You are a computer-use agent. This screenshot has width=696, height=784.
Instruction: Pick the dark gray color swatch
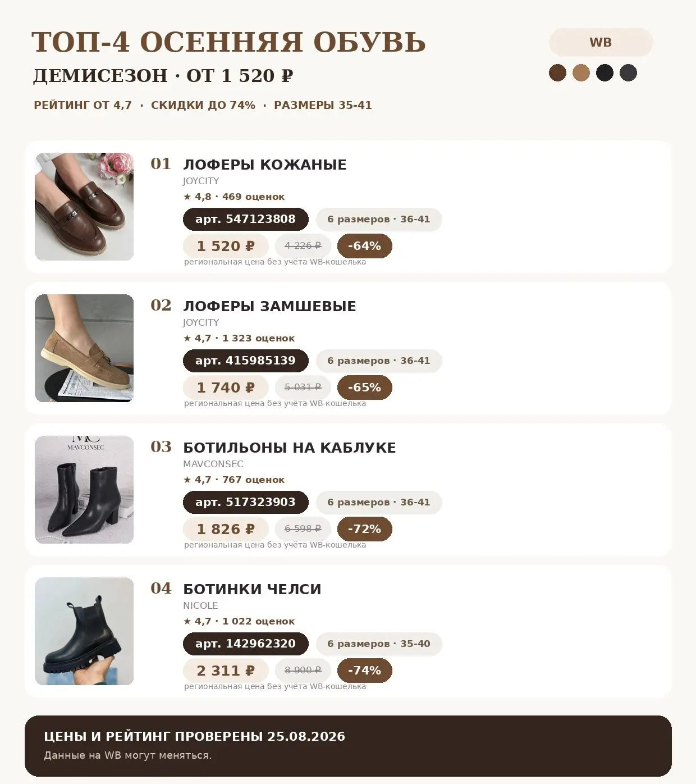[x=628, y=73]
